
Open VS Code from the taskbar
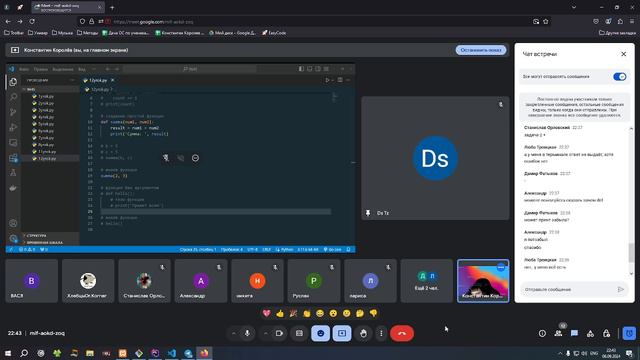[x=172, y=353]
